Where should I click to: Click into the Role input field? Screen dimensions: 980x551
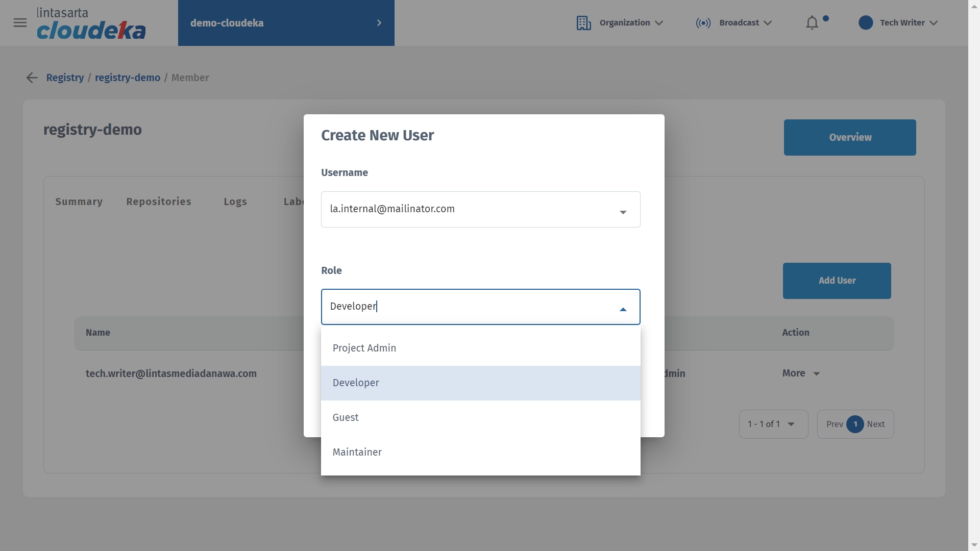coord(459,307)
